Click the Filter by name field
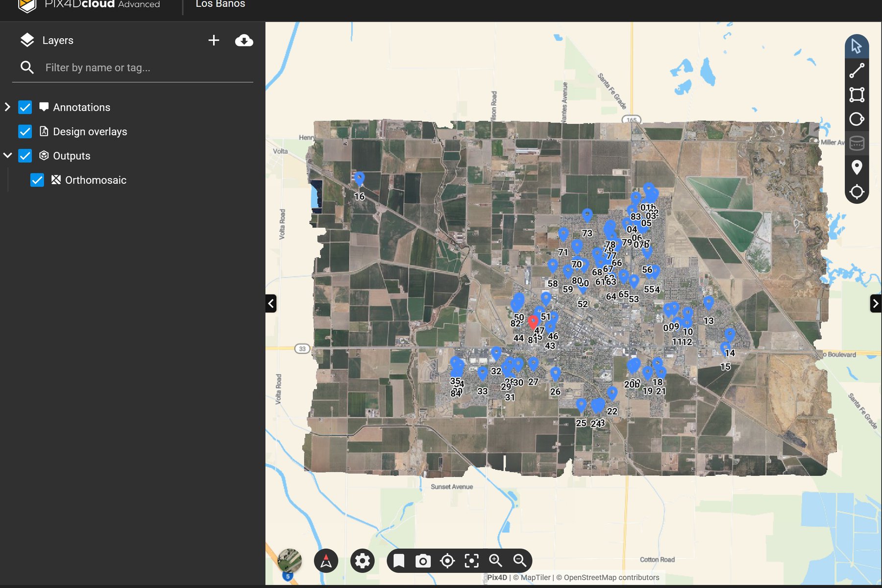 coord(147,68)
